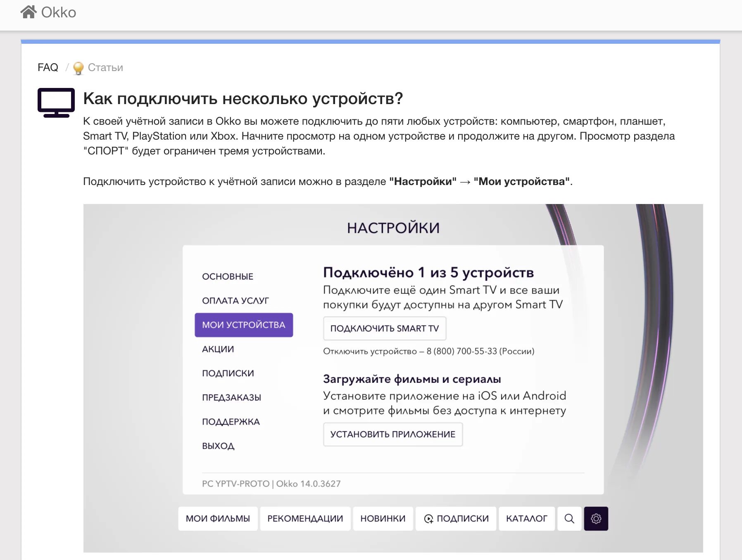Screen dimensions: 742x560
Task: Open ПОДДЕРЖКА settings section
Action: 231,422
